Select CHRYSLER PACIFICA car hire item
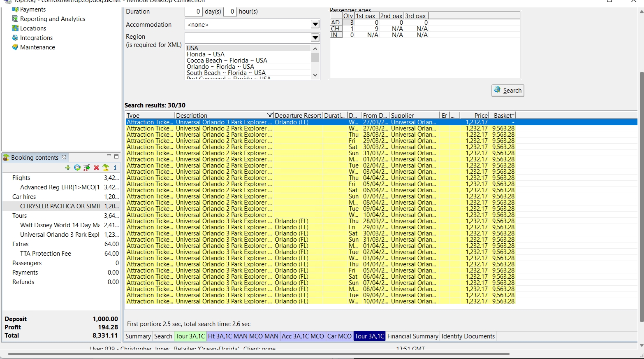The width and height of the screenshot is (644, 359). 60,206
